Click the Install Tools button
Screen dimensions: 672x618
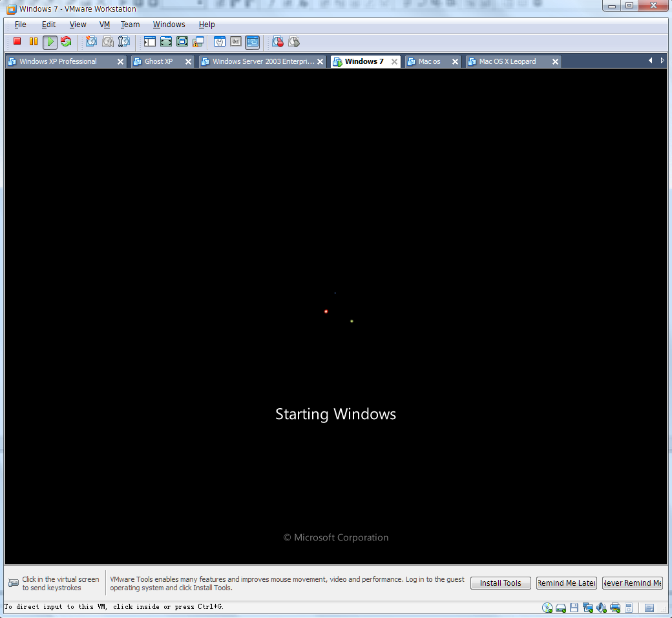(501, 583)
